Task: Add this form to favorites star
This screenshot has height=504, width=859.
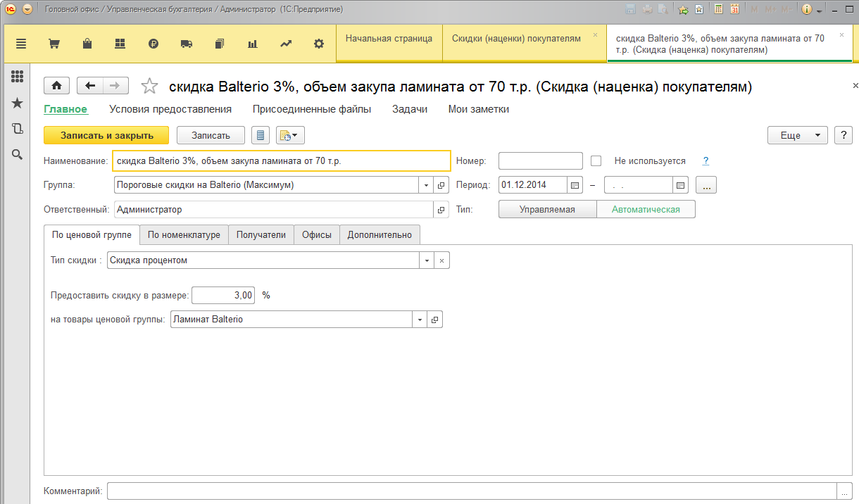Action: coord(149,86)
